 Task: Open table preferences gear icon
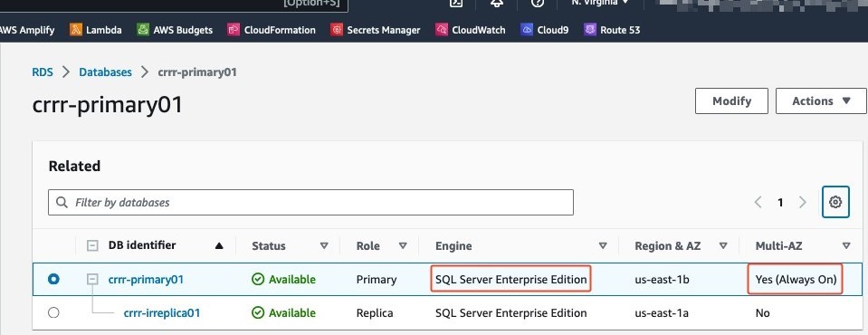pyautogui.click(x=836, y=202)
